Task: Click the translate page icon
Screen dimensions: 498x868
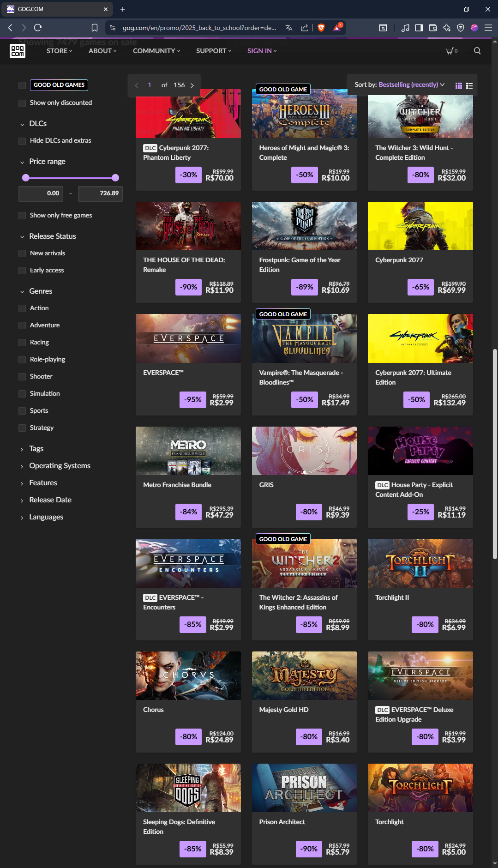Action: coord(289,28)
